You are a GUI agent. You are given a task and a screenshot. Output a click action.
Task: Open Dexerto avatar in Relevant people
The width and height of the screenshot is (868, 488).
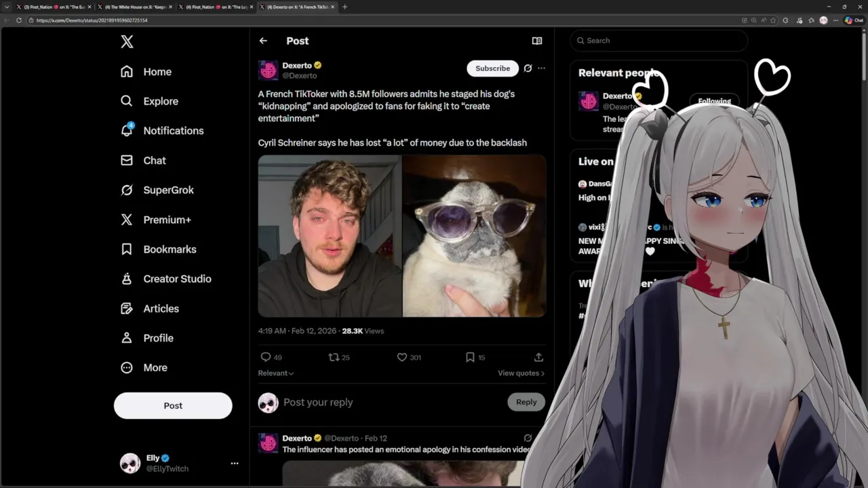(x=589, y=101)
